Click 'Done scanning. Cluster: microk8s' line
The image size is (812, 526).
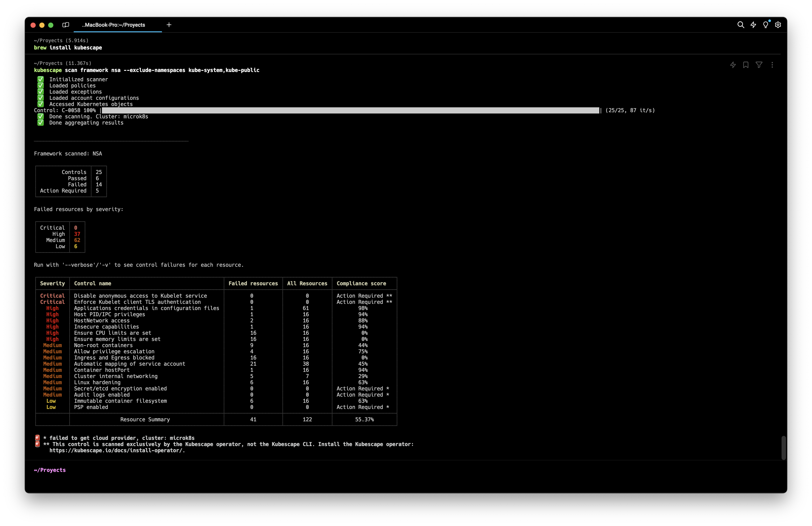click(99, 117)
